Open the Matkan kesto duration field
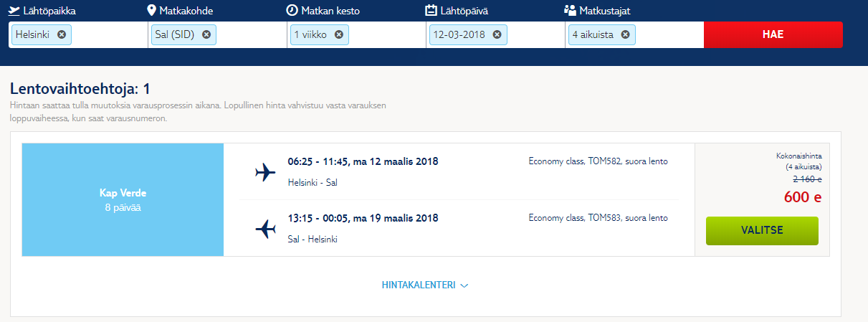 (x=387, y=34)
